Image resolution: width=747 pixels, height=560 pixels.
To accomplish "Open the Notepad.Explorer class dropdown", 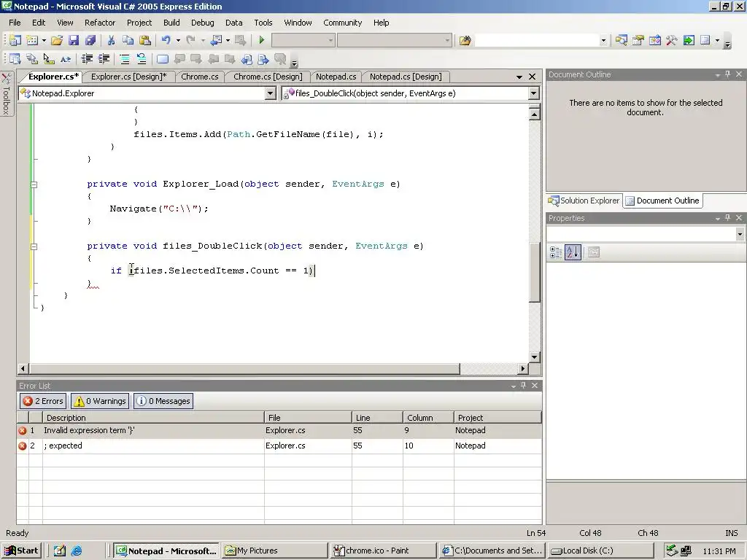I will [270, 93].
